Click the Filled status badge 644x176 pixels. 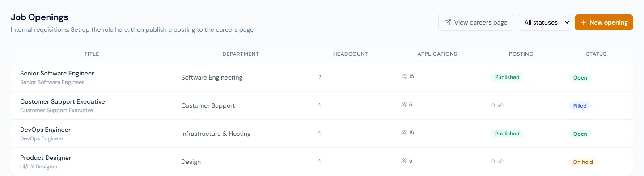click(580, 106)
